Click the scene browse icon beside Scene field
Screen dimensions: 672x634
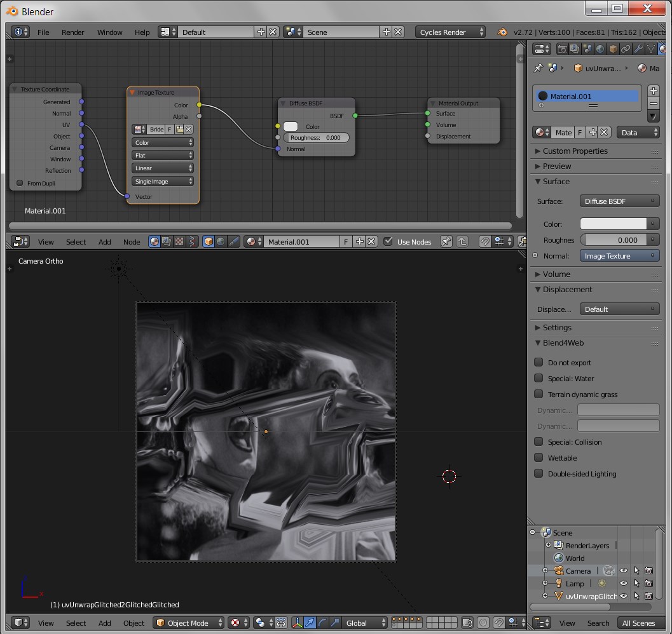coord(294,32)
